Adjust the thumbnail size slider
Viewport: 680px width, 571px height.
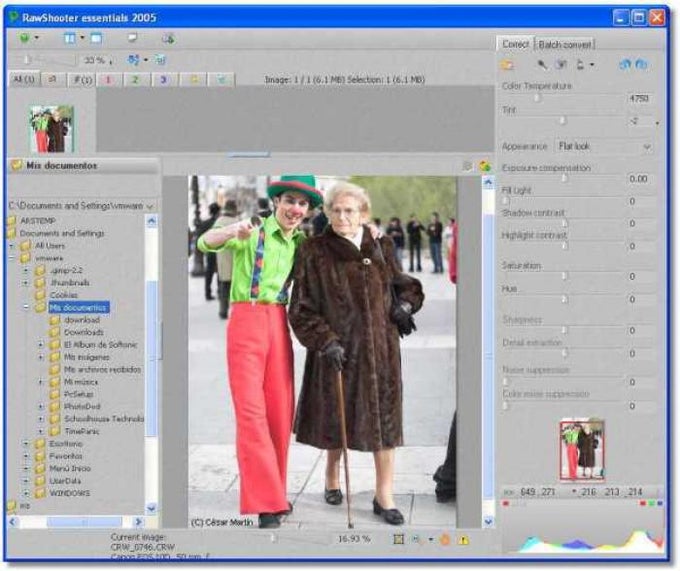tap(27, 60)
